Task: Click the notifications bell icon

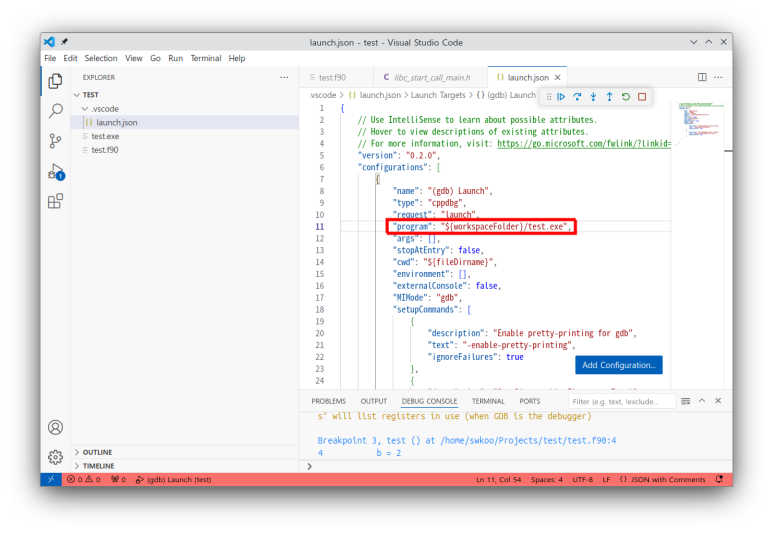Action: [719, 479]
